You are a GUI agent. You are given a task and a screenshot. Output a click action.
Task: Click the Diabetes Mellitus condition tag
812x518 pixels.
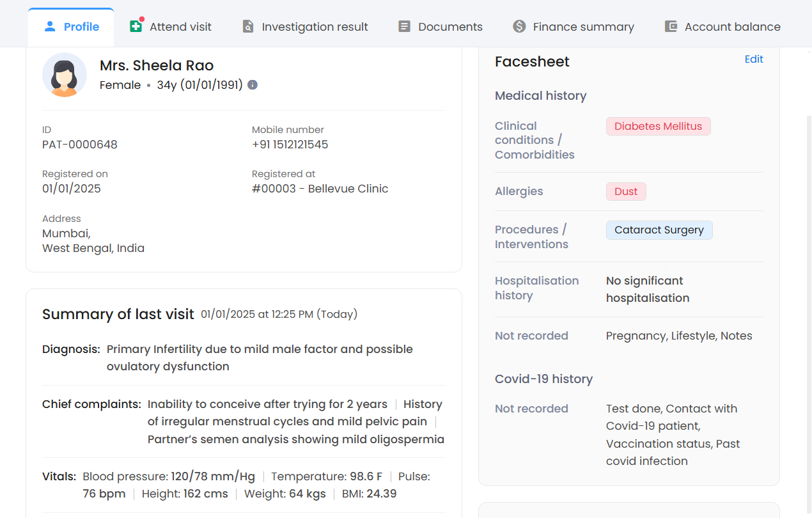pos(658,127)
